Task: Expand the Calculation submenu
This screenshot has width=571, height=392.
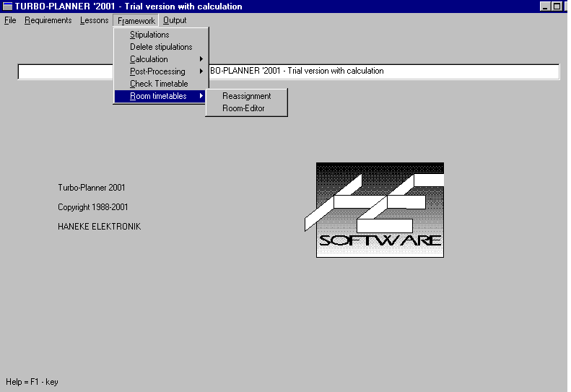Action: pos(161,59)
